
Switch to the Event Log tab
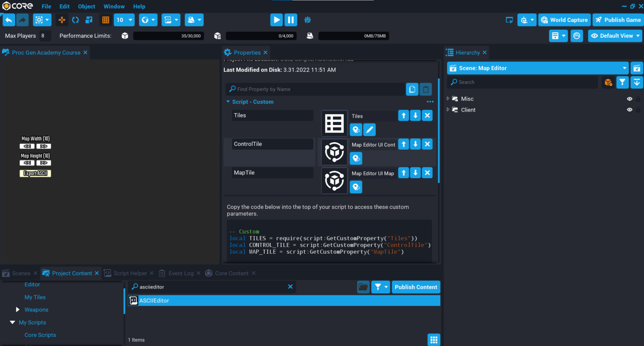pyautogui.click(x=180, y=273)
